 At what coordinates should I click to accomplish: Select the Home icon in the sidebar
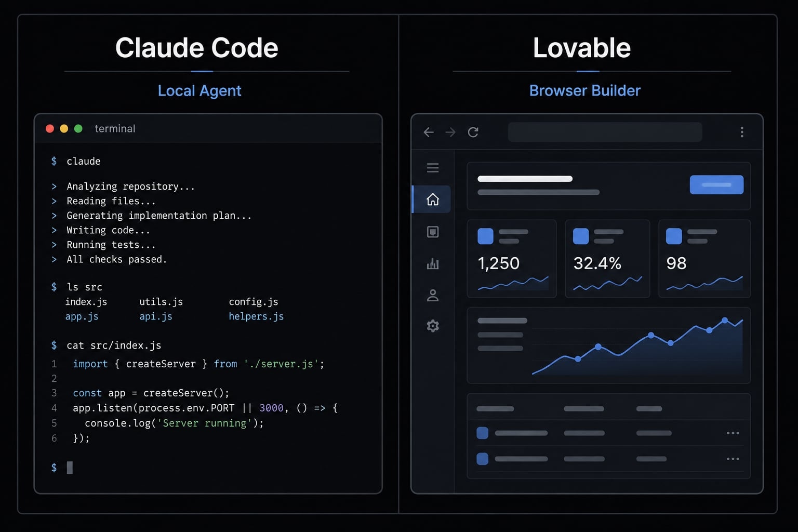click(x=433, y=199)
